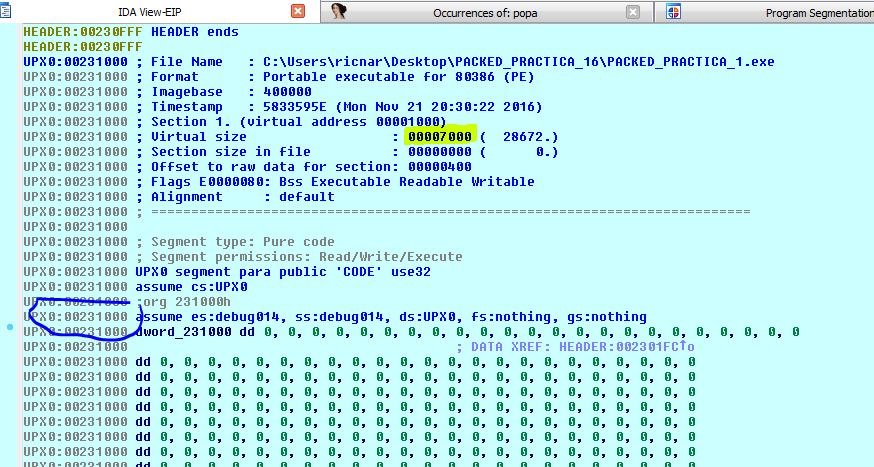
Task: Click the 'org 231000h' directive
Action: (x=188, y=301)
